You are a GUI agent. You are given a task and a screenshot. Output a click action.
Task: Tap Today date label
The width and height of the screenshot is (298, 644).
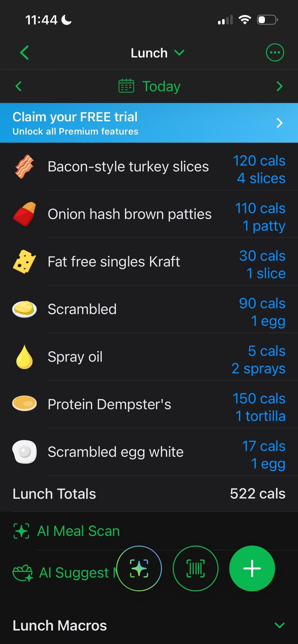tap(161, 86)
